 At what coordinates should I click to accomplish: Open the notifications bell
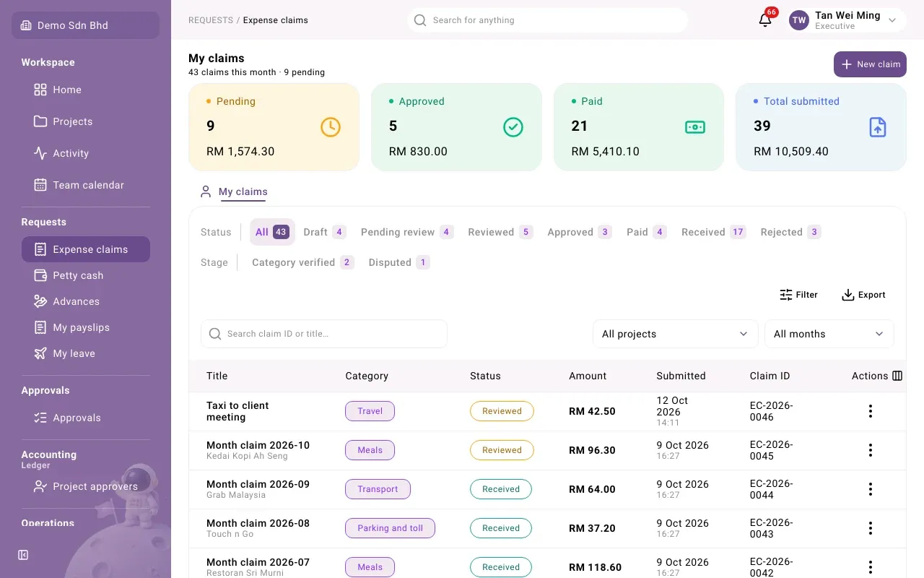(x=765, y=20)
